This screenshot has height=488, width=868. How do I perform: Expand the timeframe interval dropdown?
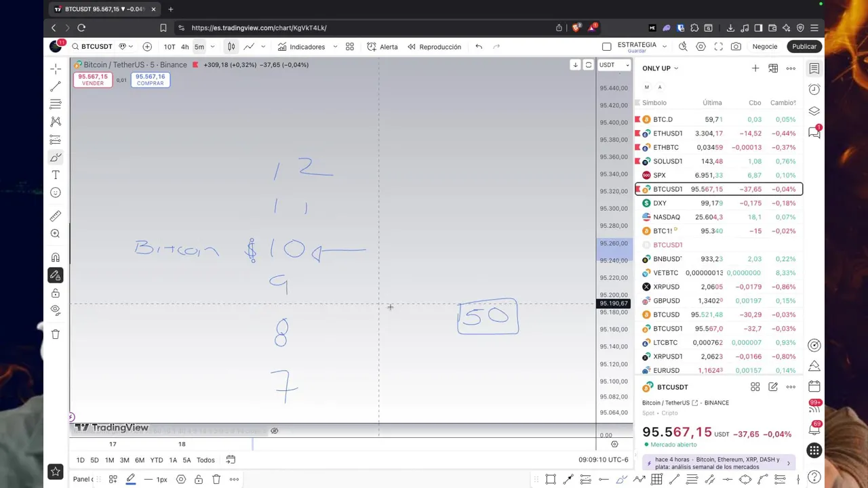tap(212, 47)
